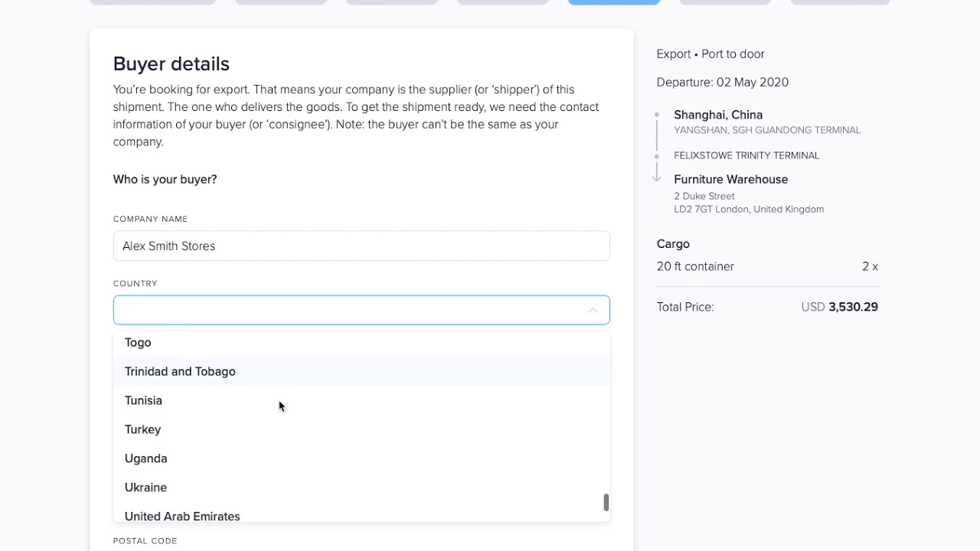Pick Tunisia in the country options
The width and height of the screenshot is (980, 551).
click(x=143, y=400)
